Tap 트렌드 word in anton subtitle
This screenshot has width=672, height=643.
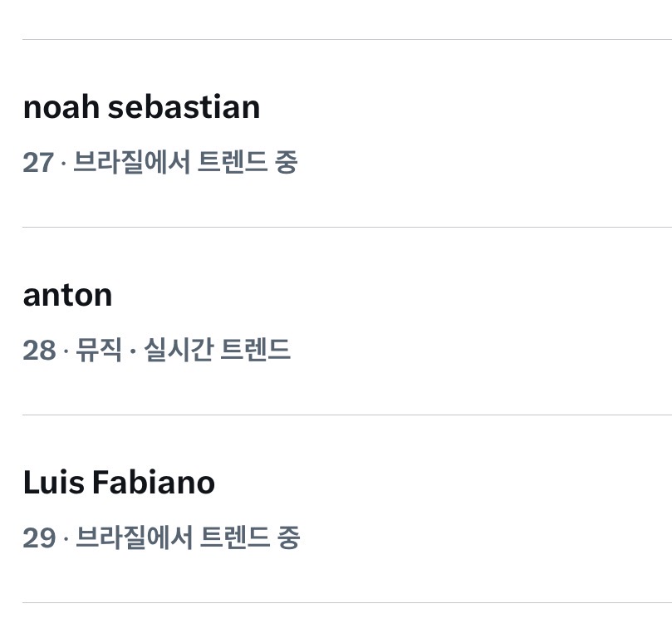pos(256,350)
